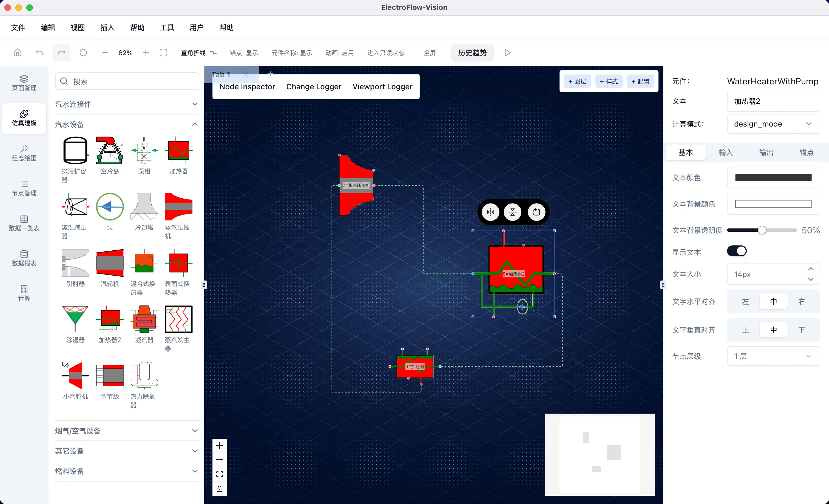829x504 pixels.
Task: Click 进入只读状态 button
Action: click(x=385, y=53)
